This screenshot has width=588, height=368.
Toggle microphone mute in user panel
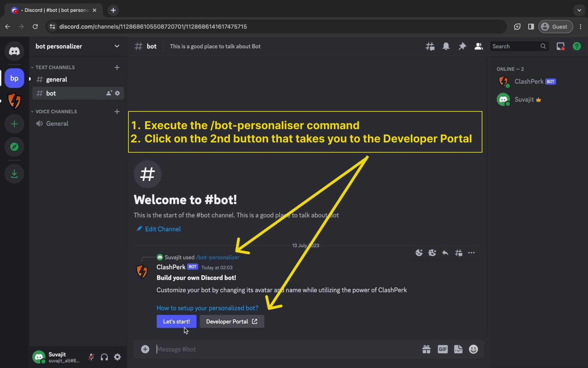pyautogui.click(x=91, y=357)
